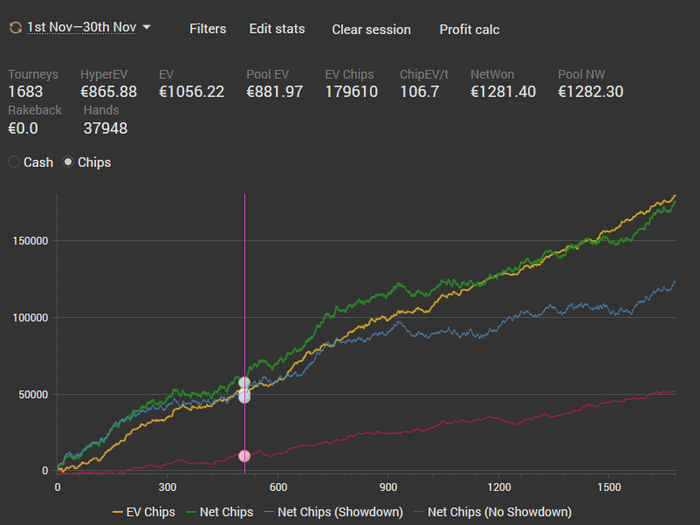Click the Pool NW value €1282.30
The image size is (700, 525).
[591, 92]
